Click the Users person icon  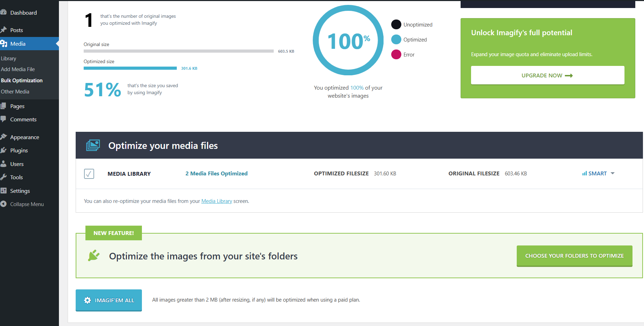(x=3, y=164)
